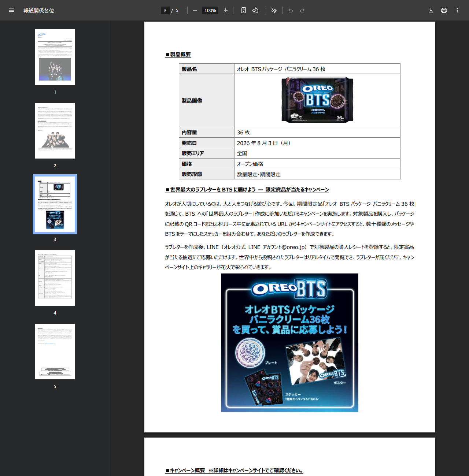Click the 発売日 label cell
Viewport: 469px width, 476px height.
[207, 143]
